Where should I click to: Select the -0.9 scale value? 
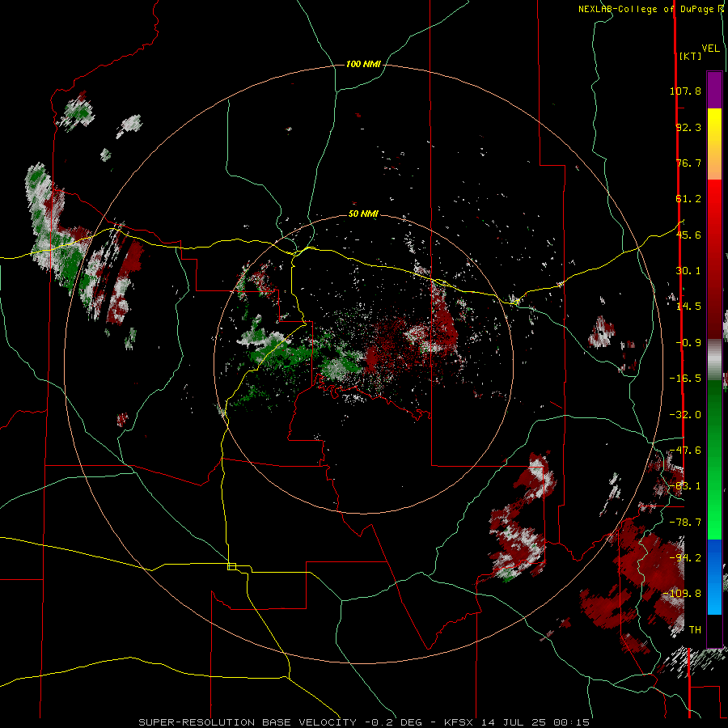click(688, 343)
